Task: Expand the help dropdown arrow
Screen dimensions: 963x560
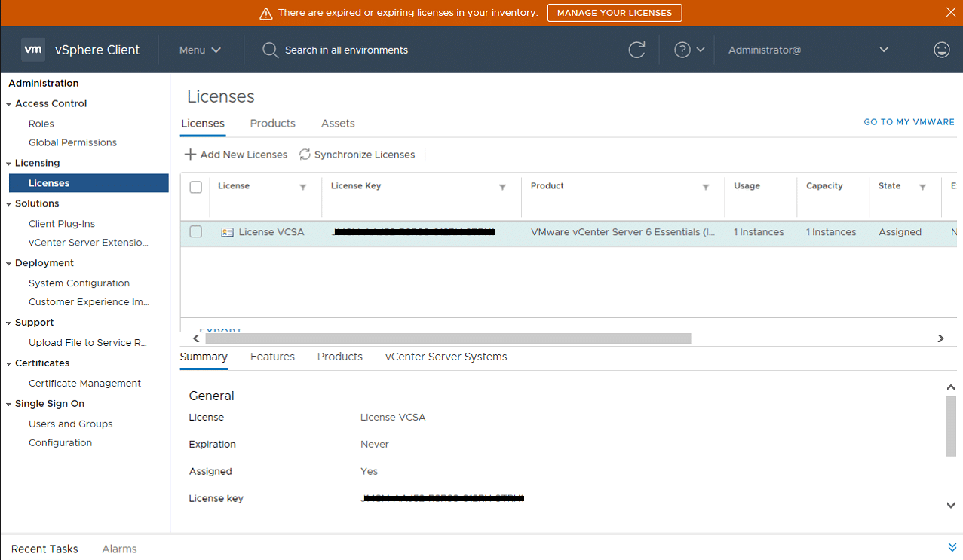Action: [x=701, y=50]
